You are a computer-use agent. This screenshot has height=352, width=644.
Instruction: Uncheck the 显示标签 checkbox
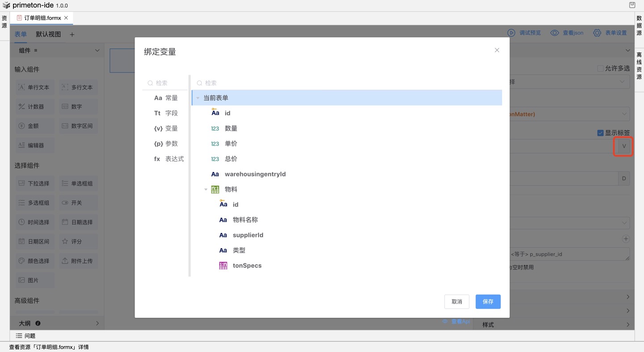pos(600,133)
